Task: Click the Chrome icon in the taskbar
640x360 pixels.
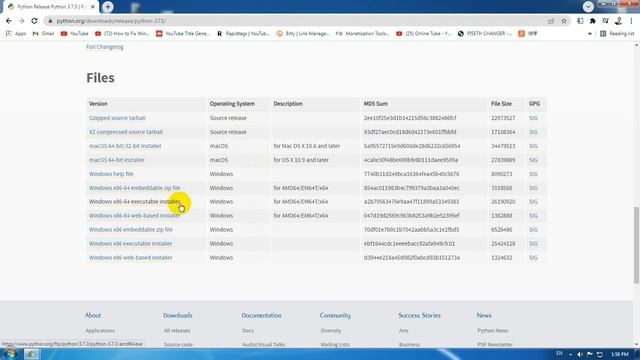Action: click(x=31, y=354)
